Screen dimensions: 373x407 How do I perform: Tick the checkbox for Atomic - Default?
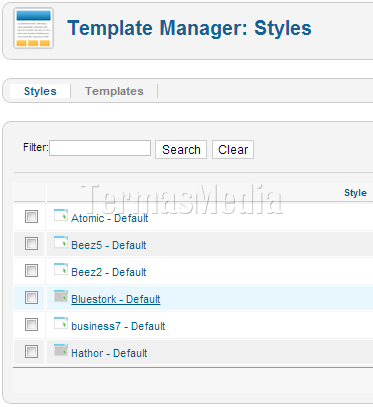coord(31,217)
